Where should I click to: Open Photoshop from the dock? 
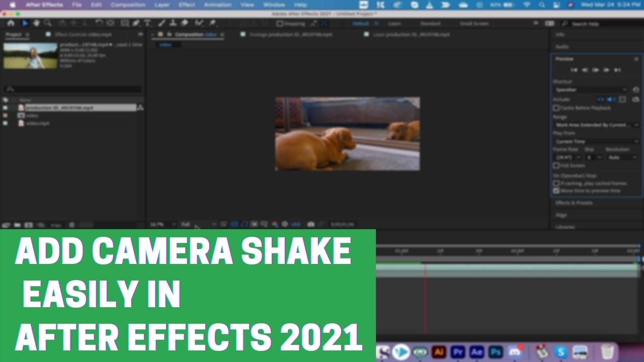tap(496, 351)
